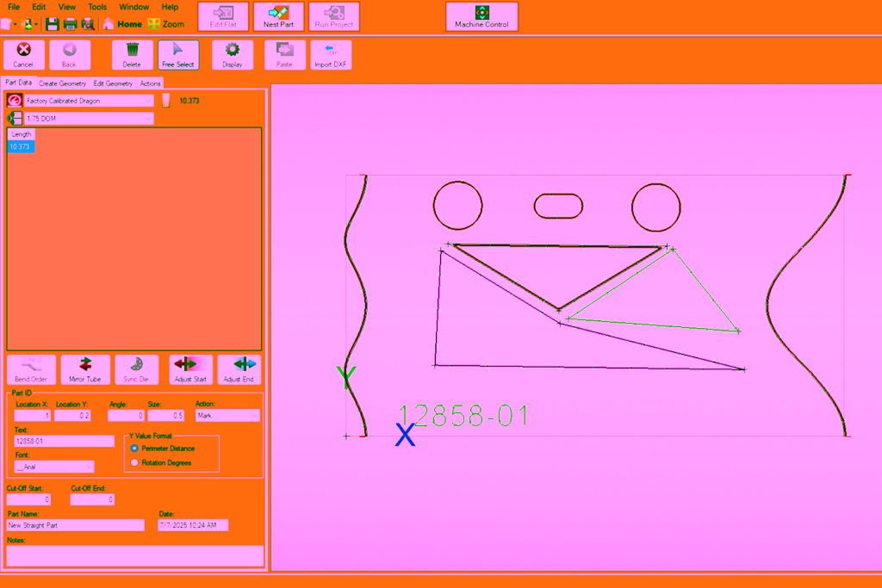Click the Location Y input field

(72, 416)
